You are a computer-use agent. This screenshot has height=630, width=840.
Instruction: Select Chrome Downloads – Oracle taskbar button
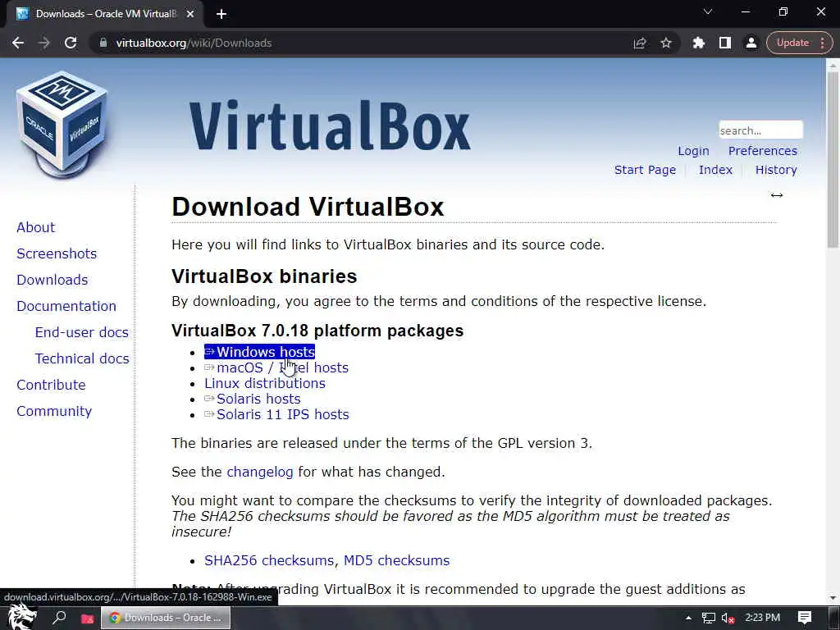point(166,618)
